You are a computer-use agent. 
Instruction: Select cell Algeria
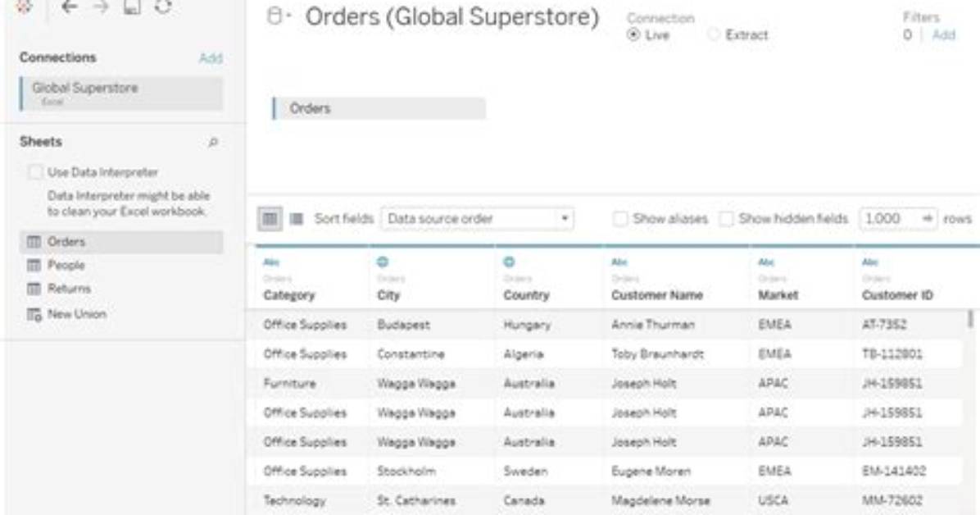tap(523, 354)
